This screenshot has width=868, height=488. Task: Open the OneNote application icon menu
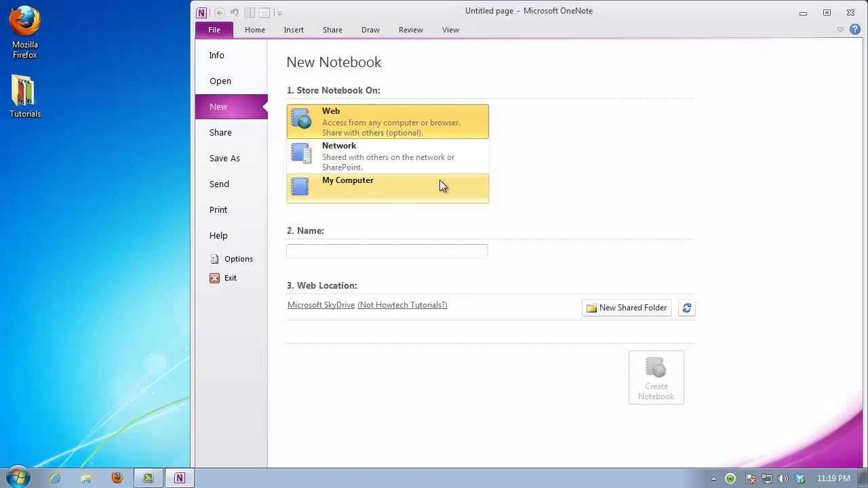tap(201, 12)
